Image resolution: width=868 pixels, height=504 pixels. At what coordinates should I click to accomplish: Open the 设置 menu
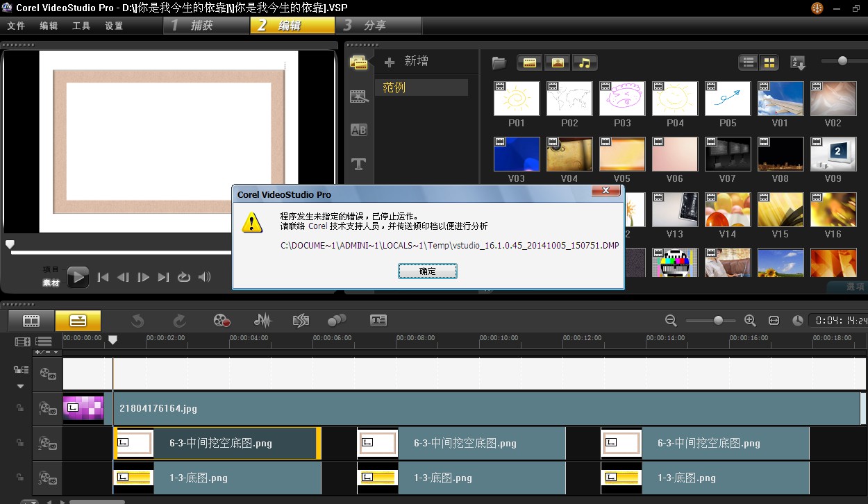click(114, 26)
